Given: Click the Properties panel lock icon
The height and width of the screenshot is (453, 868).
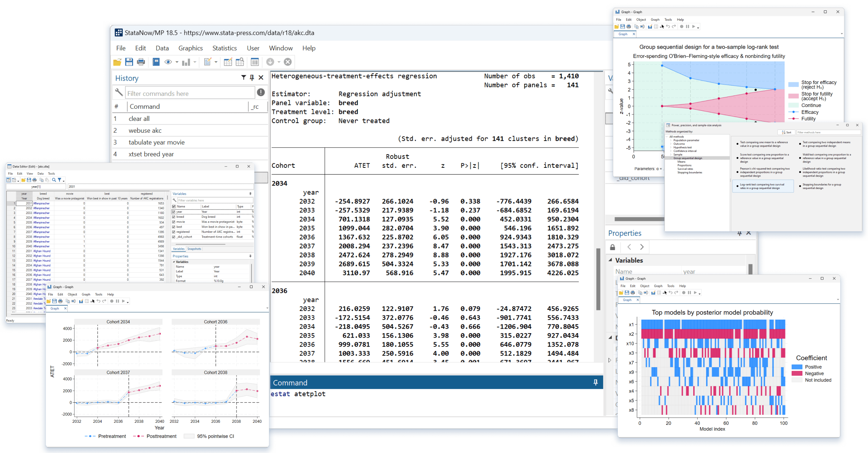Looking at the screenshot, I should 613,247.
